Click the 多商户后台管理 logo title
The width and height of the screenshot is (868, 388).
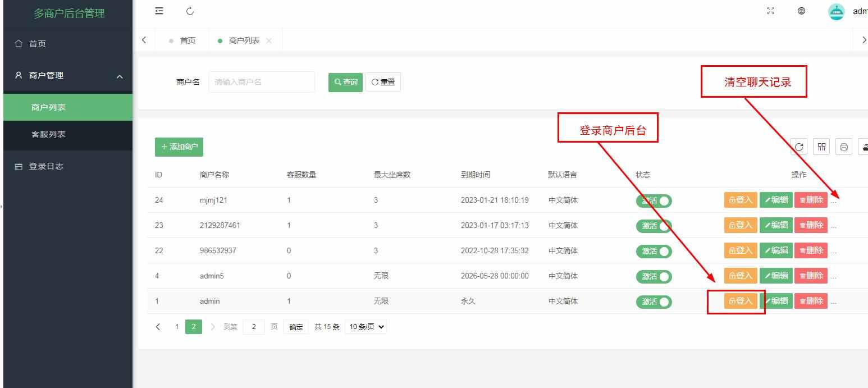click(69, 13)
